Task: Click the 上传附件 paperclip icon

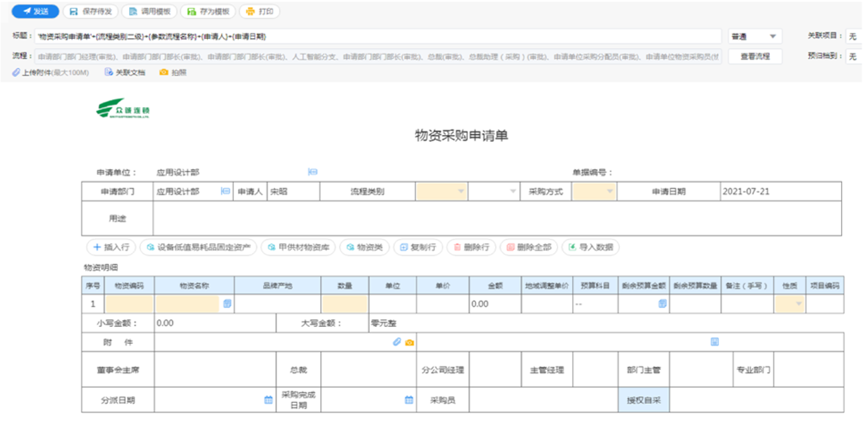Action: tap(16, 73)
